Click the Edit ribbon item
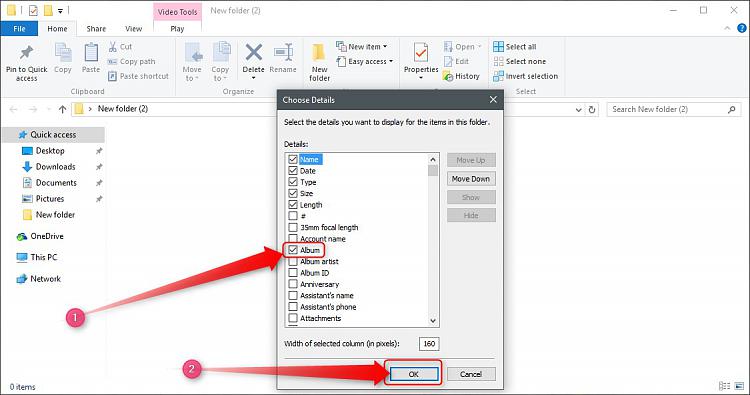 [456, 61]
